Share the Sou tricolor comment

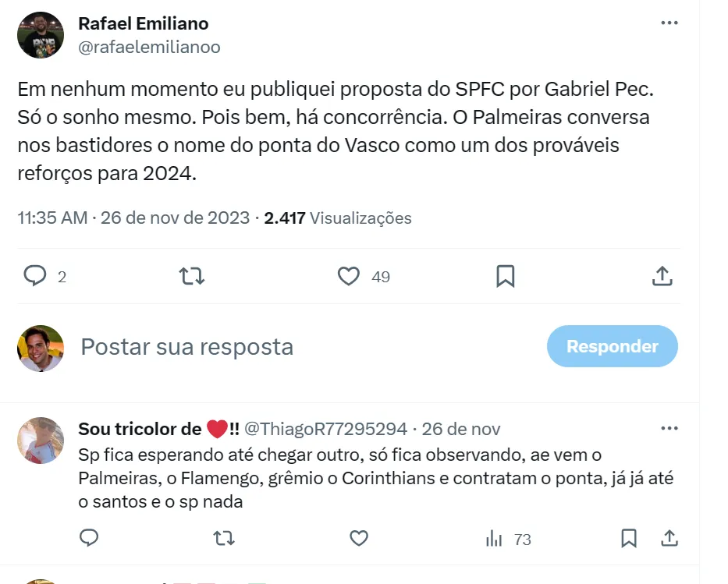coord(669,538)
